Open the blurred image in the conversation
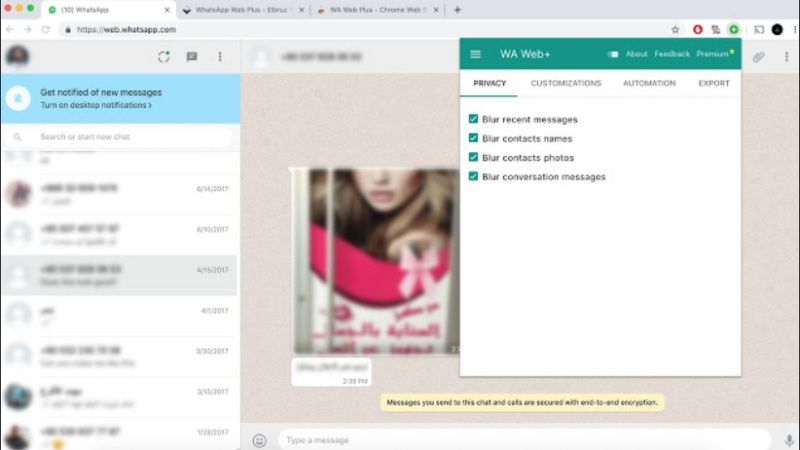Screen dimensions: 800x450 [x=376, y=261]
